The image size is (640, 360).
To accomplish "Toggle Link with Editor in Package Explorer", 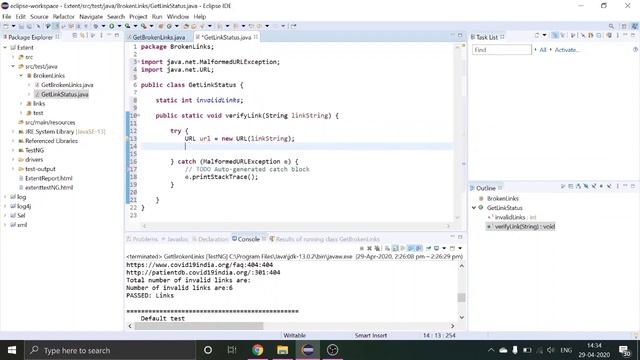I will pos(83,36).
